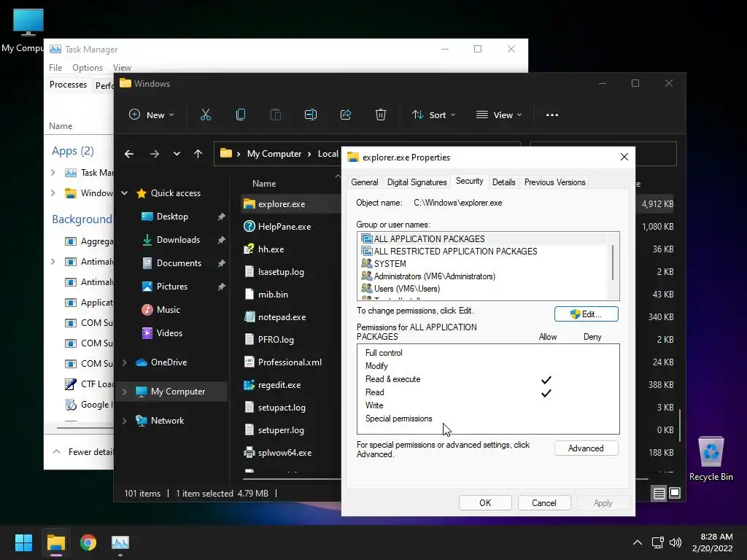
Task: Open the View dropdown in Explorer
Action: click(499, 114)
